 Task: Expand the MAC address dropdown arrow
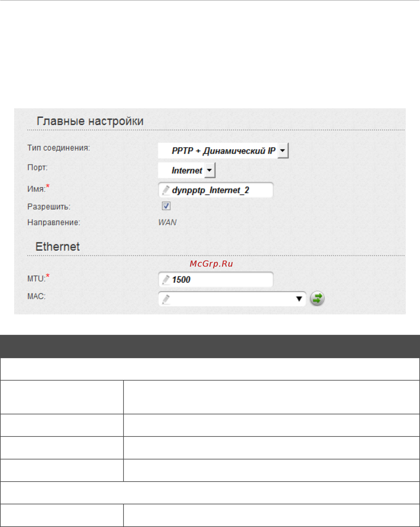[299, 299]
